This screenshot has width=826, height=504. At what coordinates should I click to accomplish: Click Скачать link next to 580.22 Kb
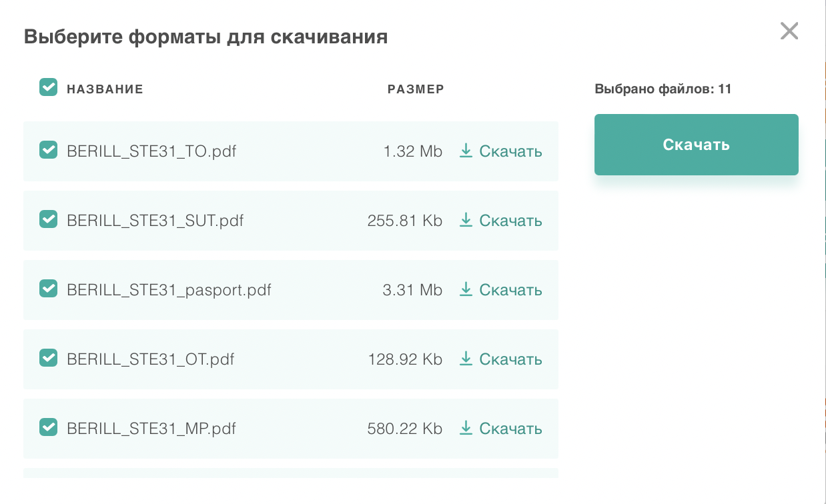click(x=510, y=429)
